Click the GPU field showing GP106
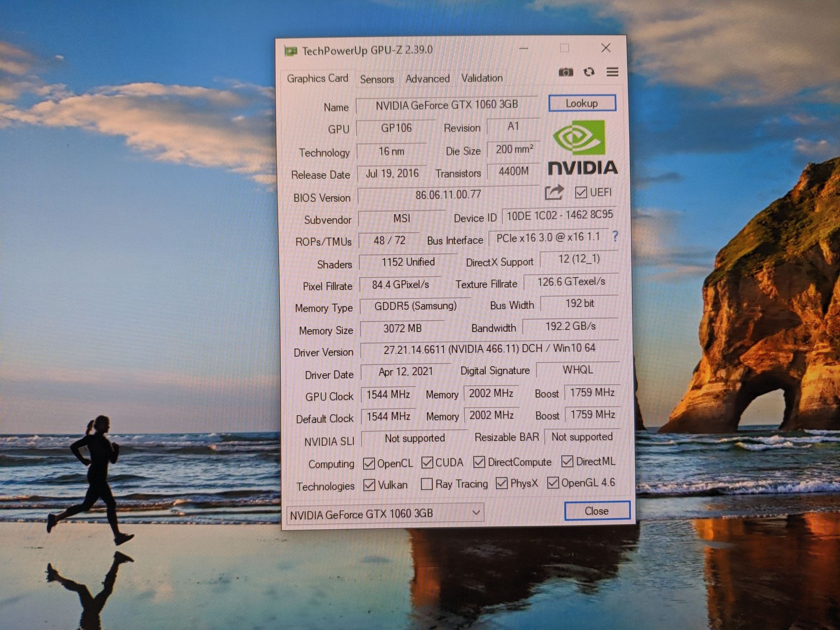Viewport: 840px width, 630px height. 396,128
